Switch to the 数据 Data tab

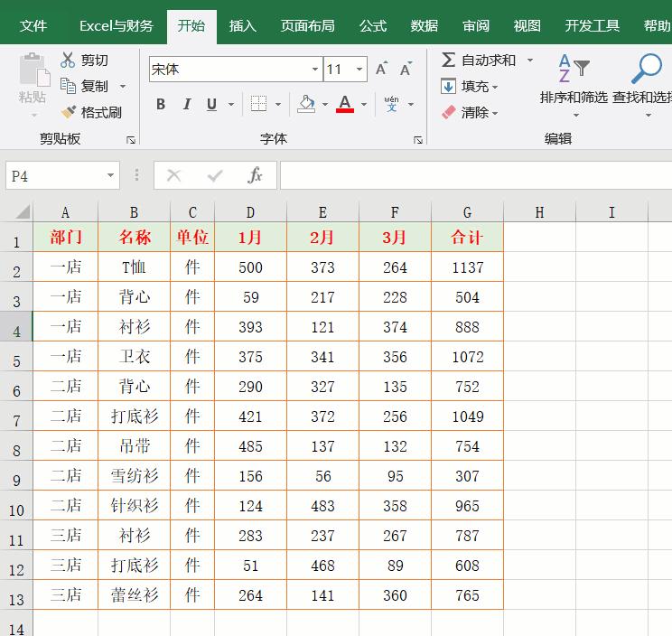tap(425, 25)
